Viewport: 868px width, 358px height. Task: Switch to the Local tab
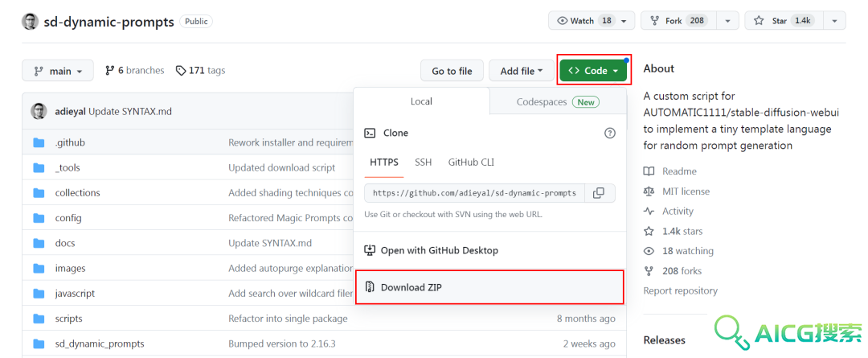pos(421,101)
